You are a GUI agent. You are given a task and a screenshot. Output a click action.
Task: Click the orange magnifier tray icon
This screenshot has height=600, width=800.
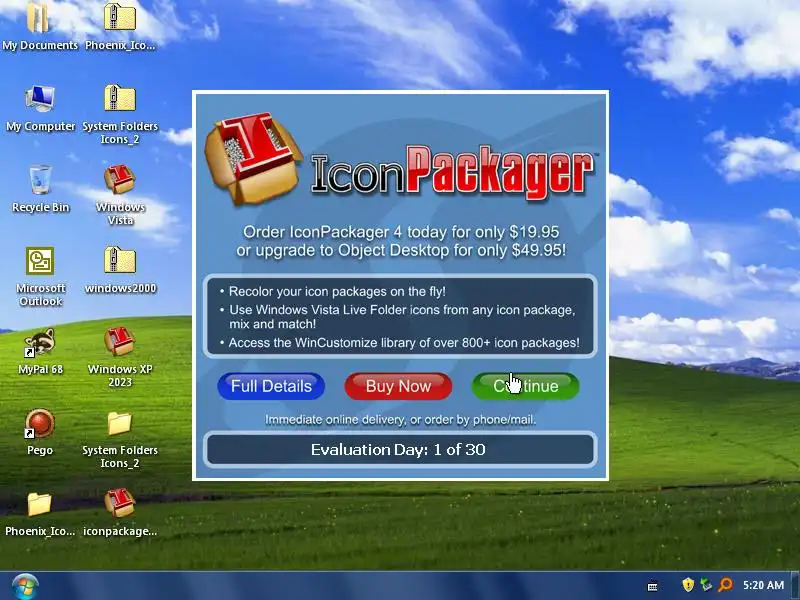[x=726, y=585]
